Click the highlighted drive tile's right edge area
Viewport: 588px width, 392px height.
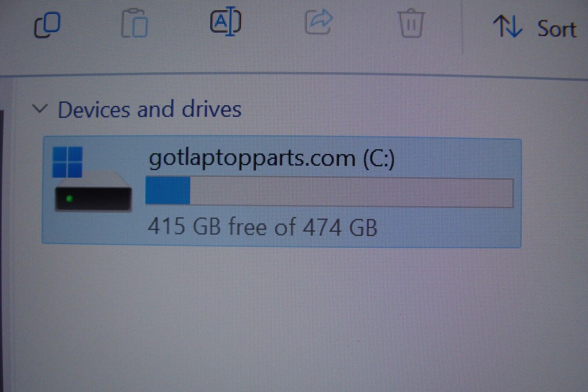click(x=517, y=193)
